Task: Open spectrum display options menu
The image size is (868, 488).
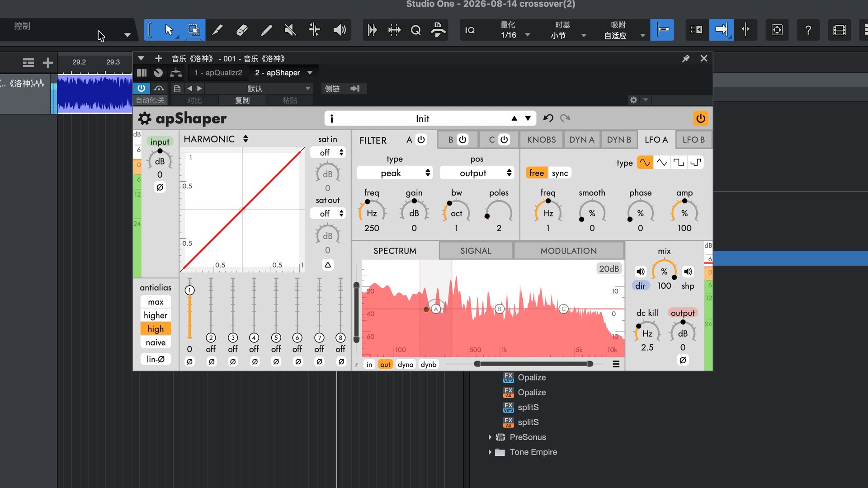Action: tap(616, 364)
